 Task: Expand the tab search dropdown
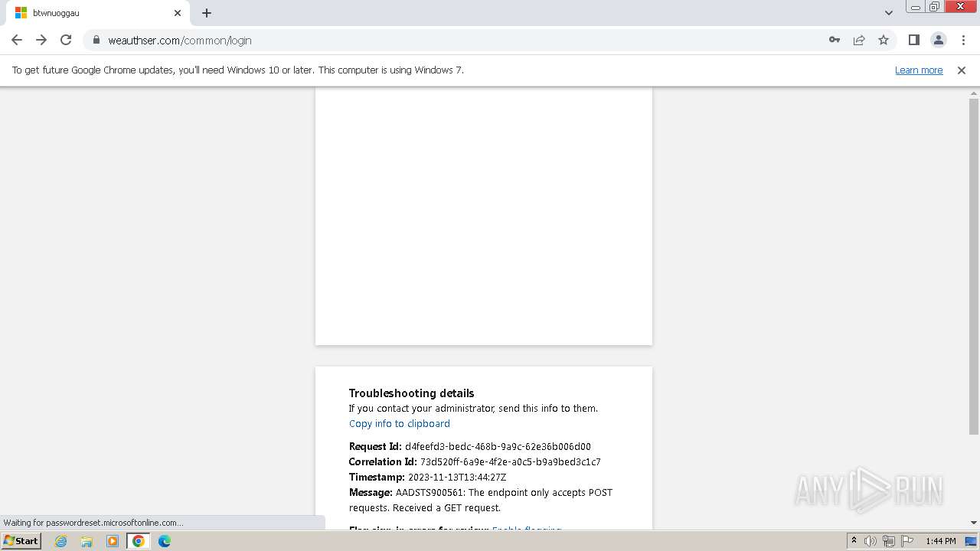(x=888, y=13)
